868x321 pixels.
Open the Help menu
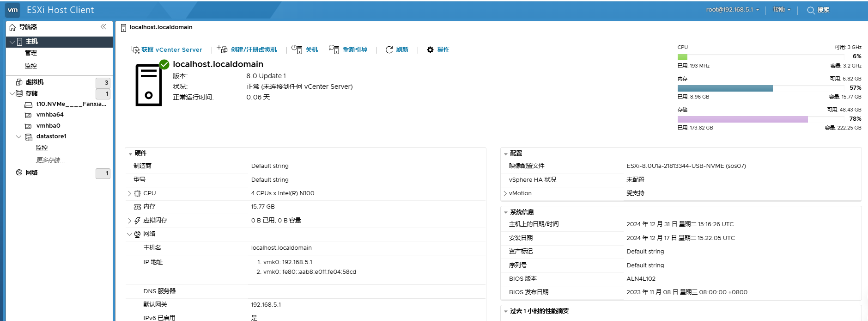(782, 10)
